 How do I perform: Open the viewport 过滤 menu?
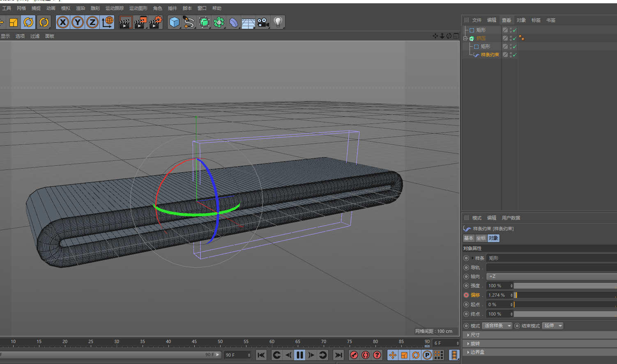(x=35, y=36)
